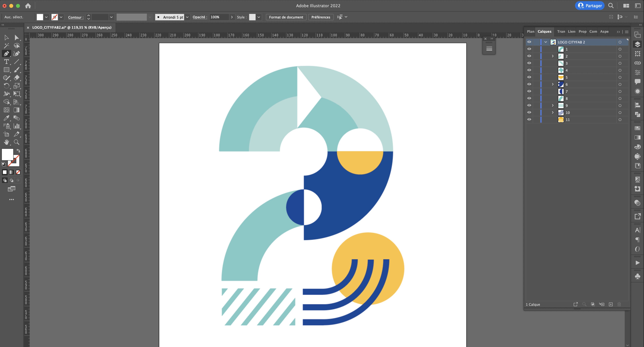Select the Hand tool
Image resolution: width=644 pixels, height=347 pixels.
pyautogui.click(x=7, y=142)
